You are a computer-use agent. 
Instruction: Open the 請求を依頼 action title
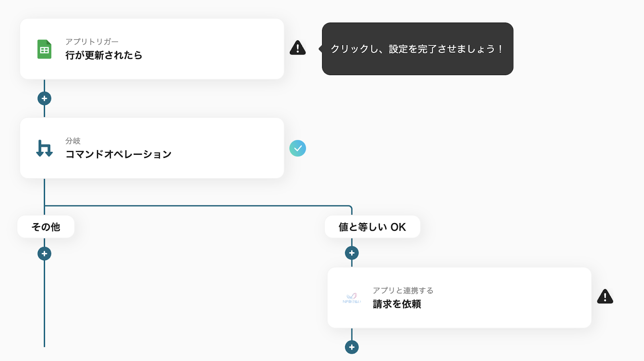point(397,304)
